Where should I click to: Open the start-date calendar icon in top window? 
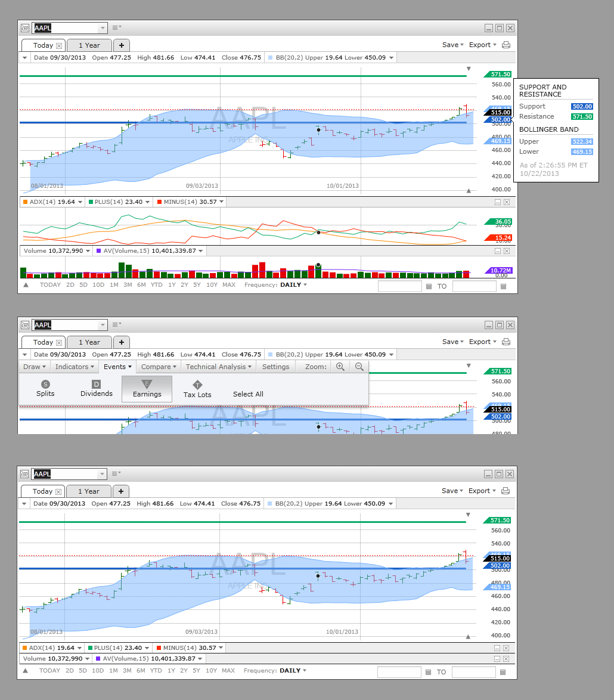428,286
